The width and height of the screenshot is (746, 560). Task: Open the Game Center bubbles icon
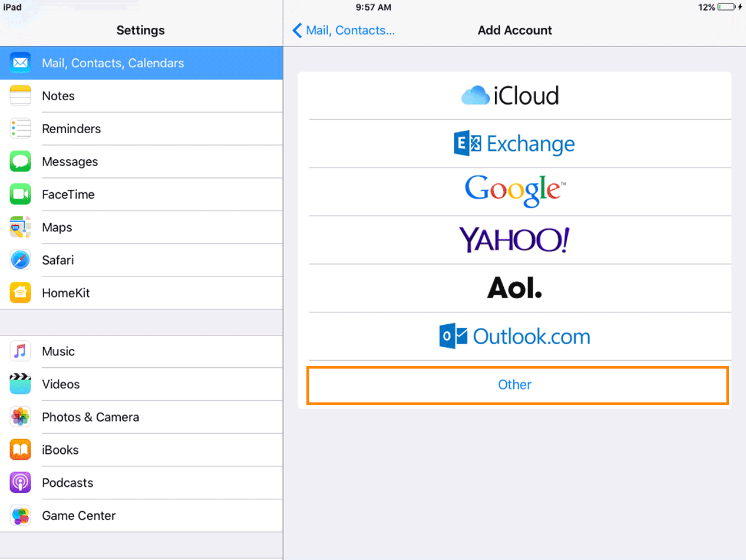point(20,515)
